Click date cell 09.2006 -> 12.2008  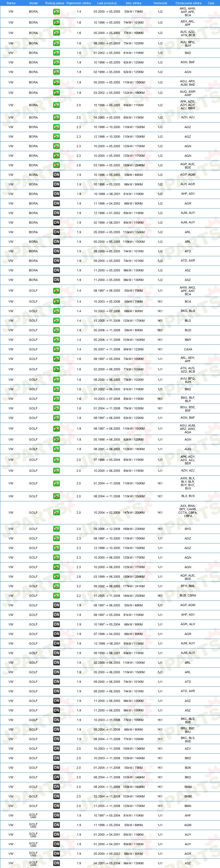coord(107,529)
